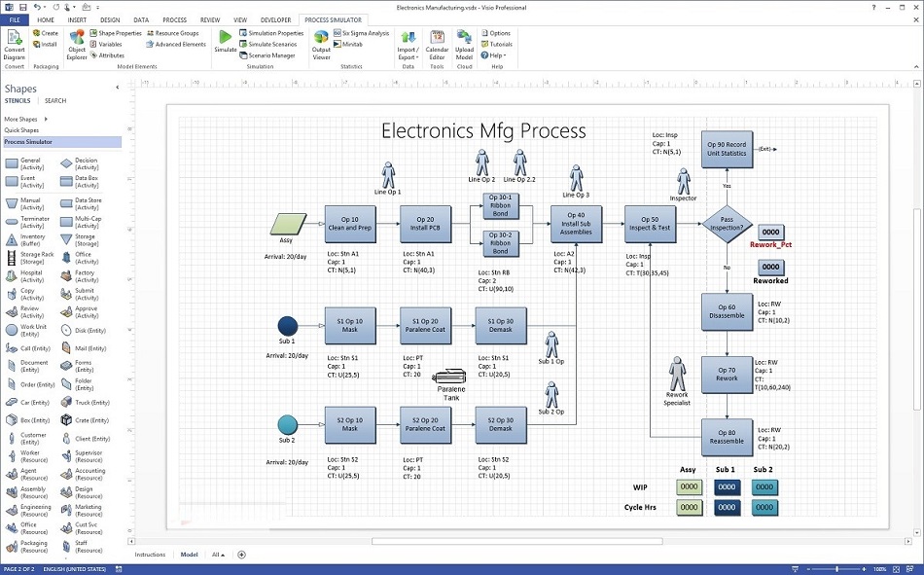Switch to the SEARCH tab in Shapes
The image size is (924, 575).
(55, 101)
